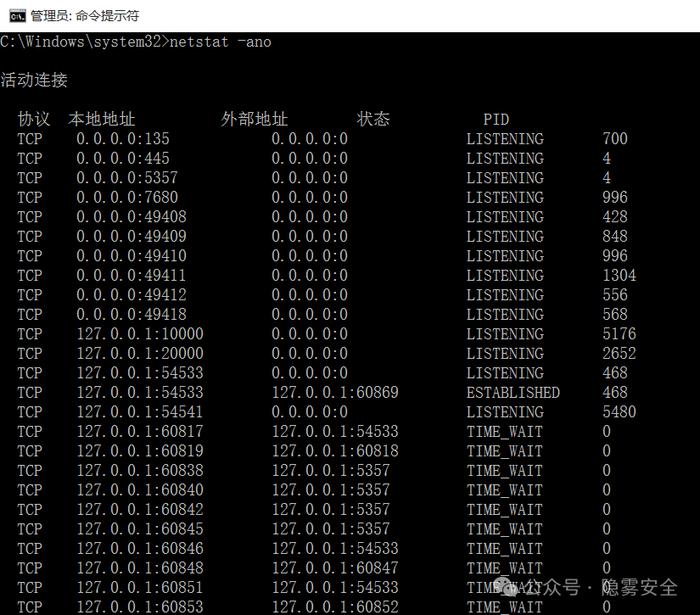Screen dimensions: 700x615
Task: Select local address 0.0.0.0:49408
Action: click(132, 217)
